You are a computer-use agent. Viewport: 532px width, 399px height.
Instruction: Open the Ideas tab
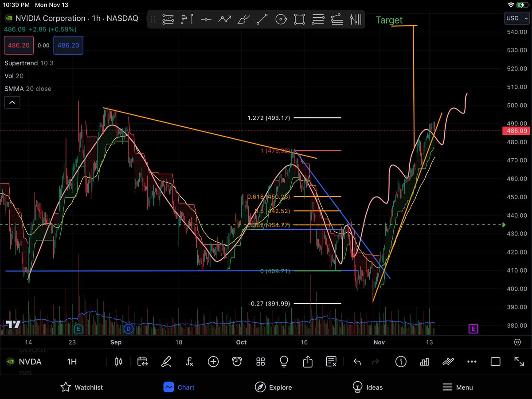tap(368, 387)
